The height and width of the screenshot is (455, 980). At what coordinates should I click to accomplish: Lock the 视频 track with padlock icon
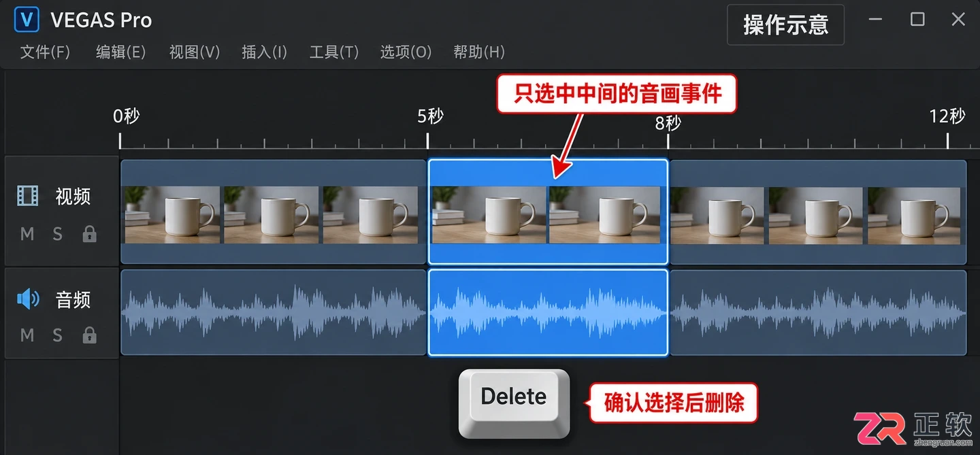pos(89,235)
